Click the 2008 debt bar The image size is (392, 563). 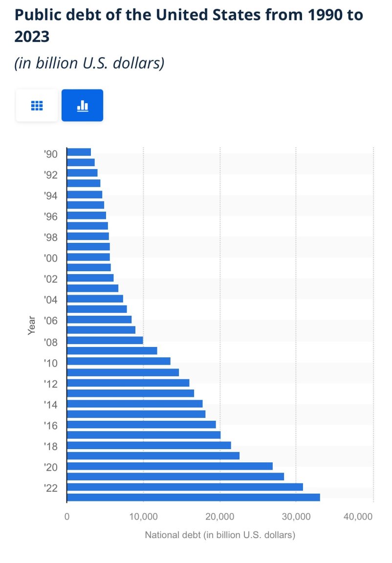pyautogui.click(x=105, y=340)
